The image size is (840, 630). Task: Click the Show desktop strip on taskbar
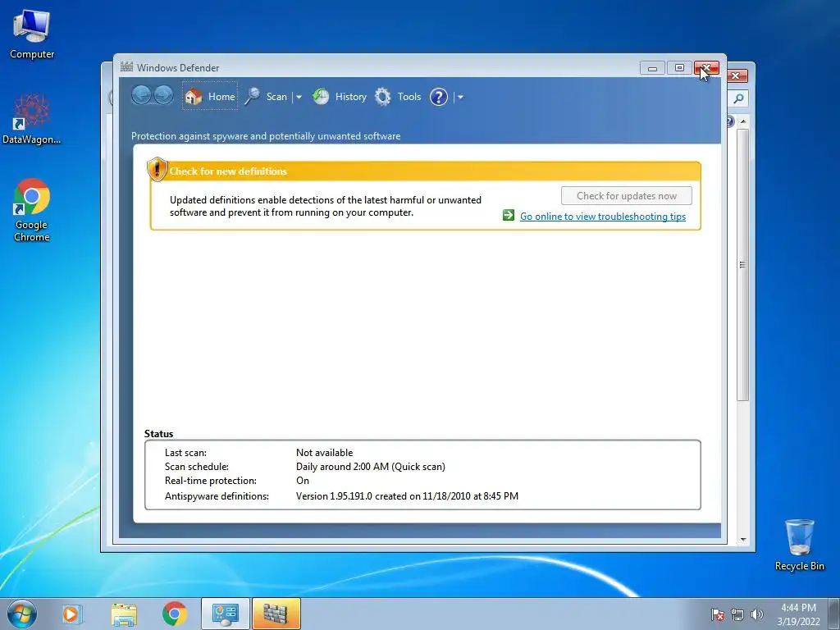tap(833, 614)
